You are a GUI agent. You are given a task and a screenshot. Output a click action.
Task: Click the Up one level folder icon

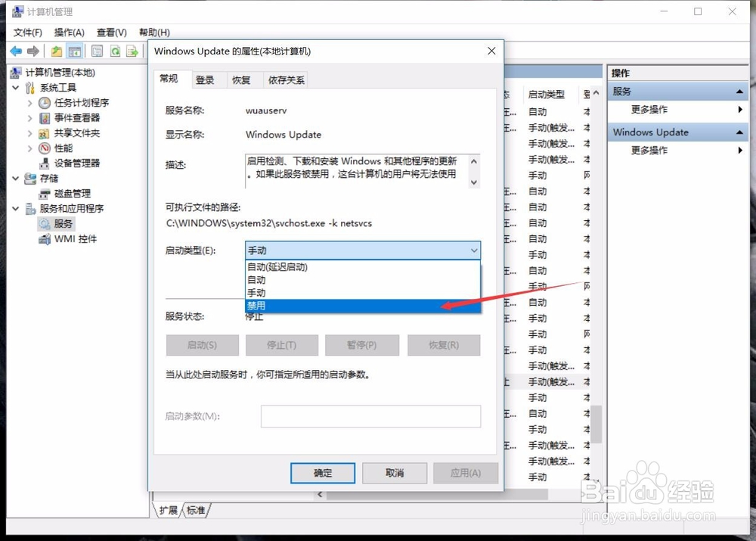click(x=57, y=51)
